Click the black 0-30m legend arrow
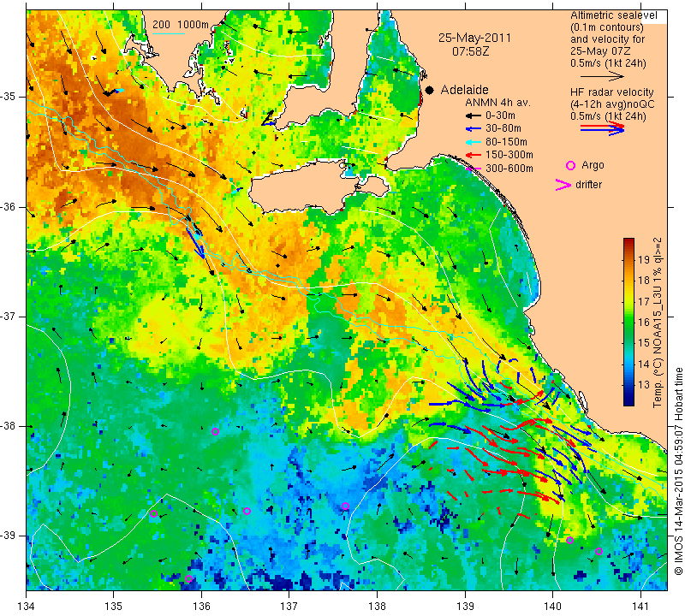685x616 pixels. coord(473,115)
